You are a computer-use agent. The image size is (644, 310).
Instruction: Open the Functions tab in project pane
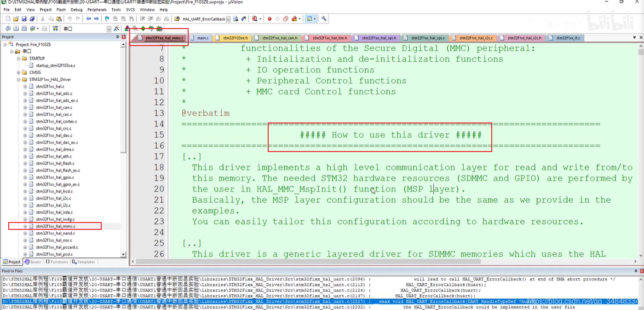coord(57,262)
